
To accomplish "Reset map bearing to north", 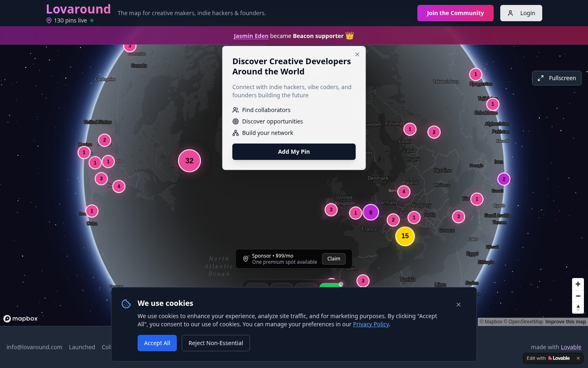I will coord(578,307).
